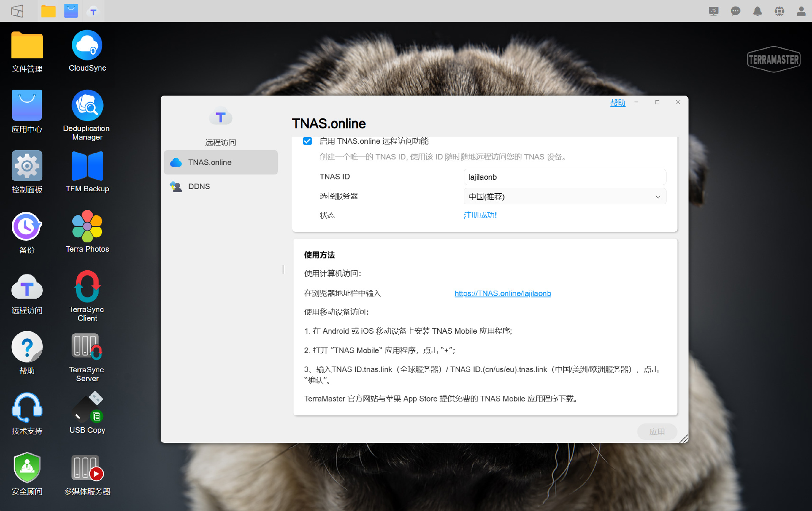Open user account icon in top bar
Viewport: 812px width, 511px height.
click(x=801, y=11)
